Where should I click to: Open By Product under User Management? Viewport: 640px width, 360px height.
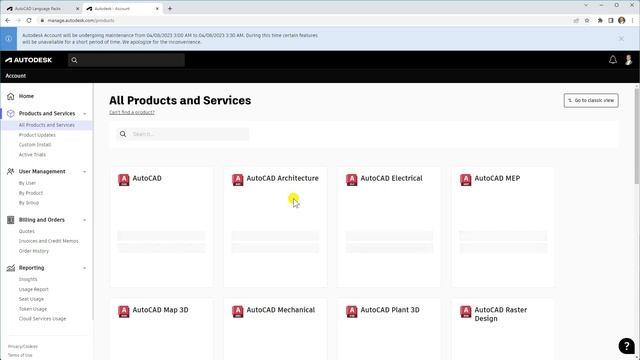(x=31, y=193)
